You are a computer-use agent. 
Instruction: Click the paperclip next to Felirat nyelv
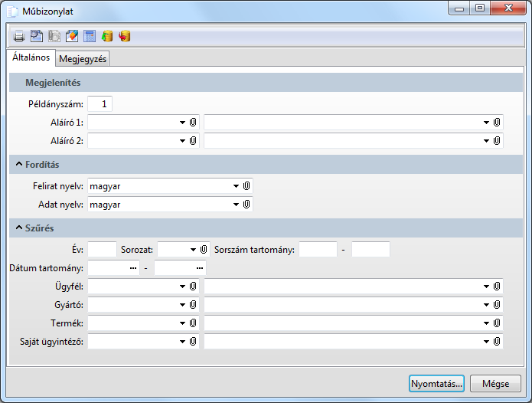click(246, 185)
